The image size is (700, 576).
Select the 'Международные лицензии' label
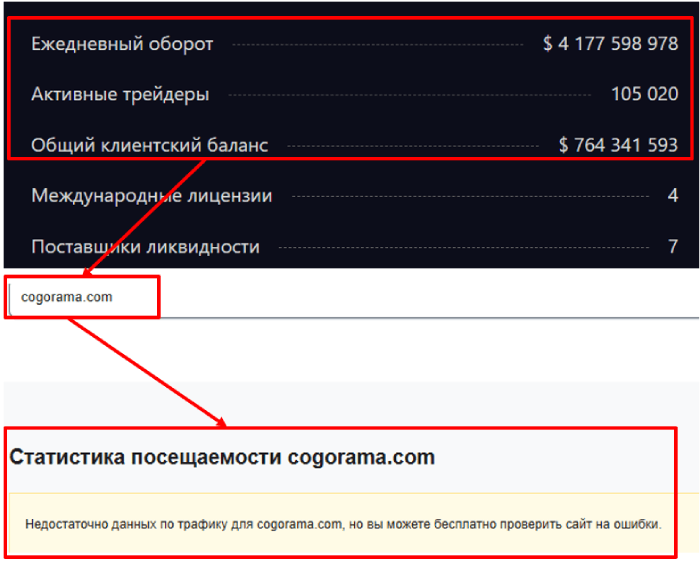152,196
